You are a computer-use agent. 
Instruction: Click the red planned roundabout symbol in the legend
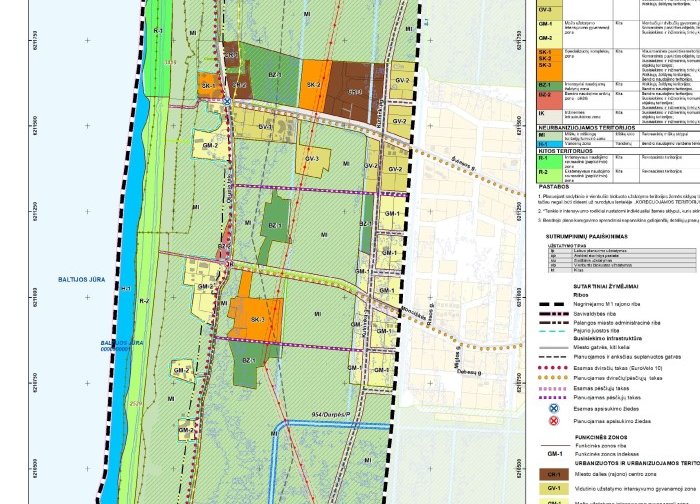click(x=554, y=421)
